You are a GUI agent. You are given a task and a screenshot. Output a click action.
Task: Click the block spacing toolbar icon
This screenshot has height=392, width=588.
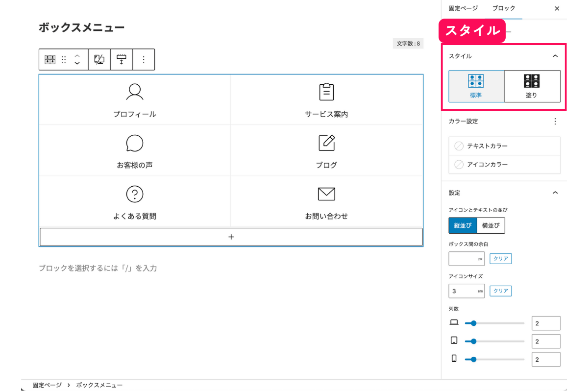pos(122,59)
